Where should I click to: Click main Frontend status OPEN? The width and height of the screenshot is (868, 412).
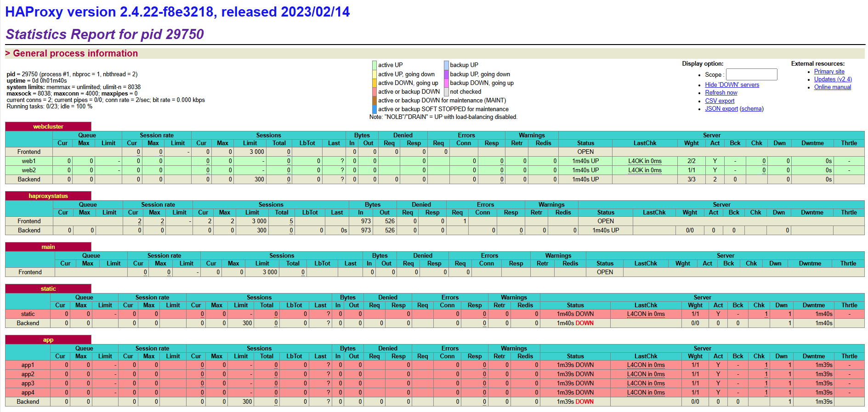pyautogui.click(x=605, y=272)
